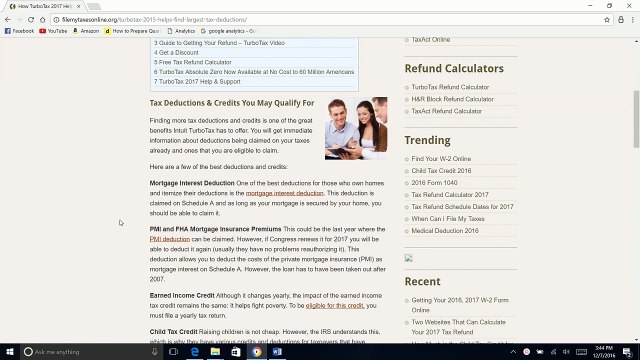Click scrollbar down arrow

click(636, 340)
